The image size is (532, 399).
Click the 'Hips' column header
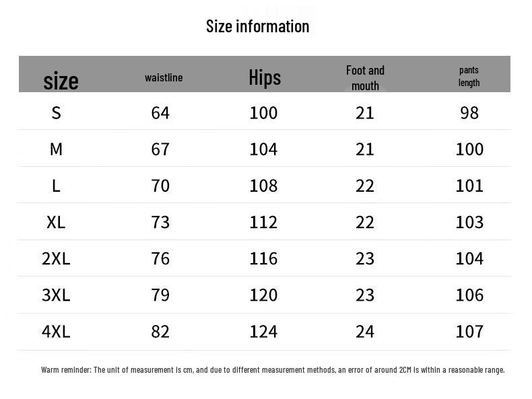[x=265, y=77]
